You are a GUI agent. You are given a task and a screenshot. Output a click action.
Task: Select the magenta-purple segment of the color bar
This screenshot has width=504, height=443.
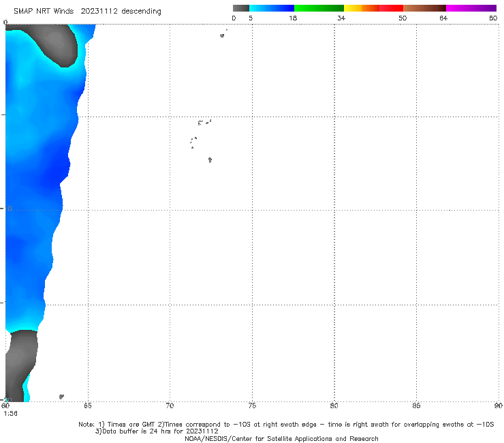[471, 8]
